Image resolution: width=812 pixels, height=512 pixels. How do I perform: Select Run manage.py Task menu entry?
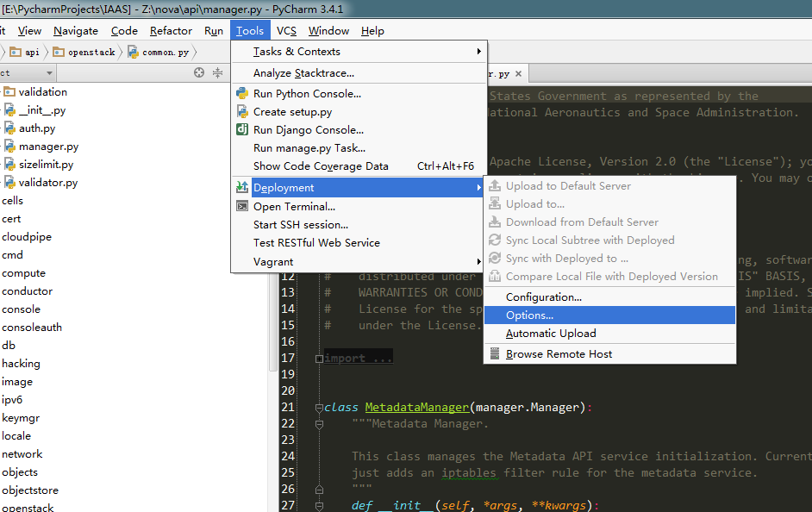click(x=359, y=148)
